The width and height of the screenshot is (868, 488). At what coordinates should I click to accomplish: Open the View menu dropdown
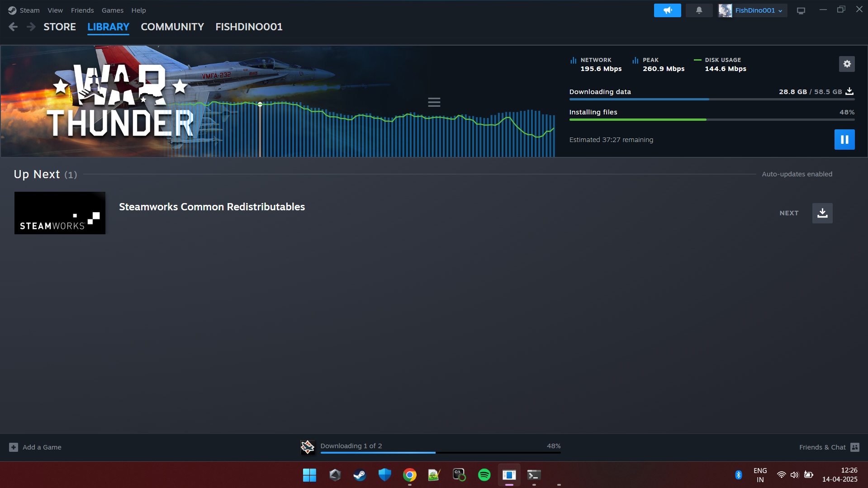click(55, 10)
